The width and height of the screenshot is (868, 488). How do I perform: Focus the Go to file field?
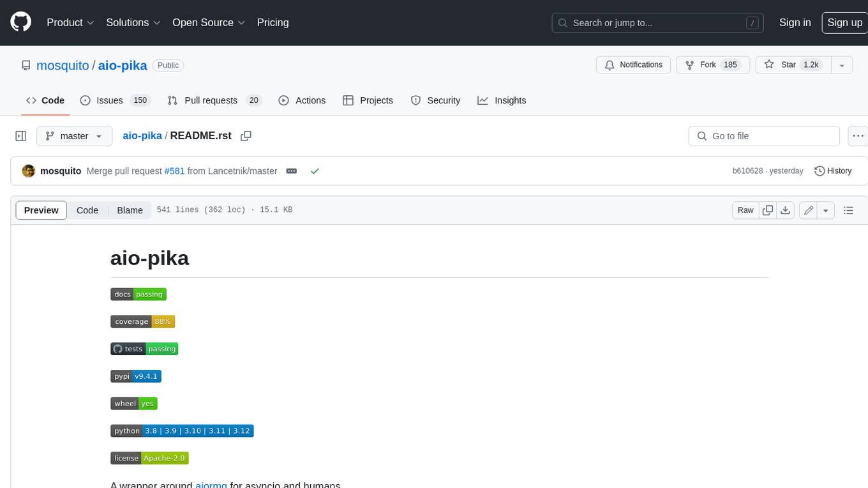(x=764, y=136)
